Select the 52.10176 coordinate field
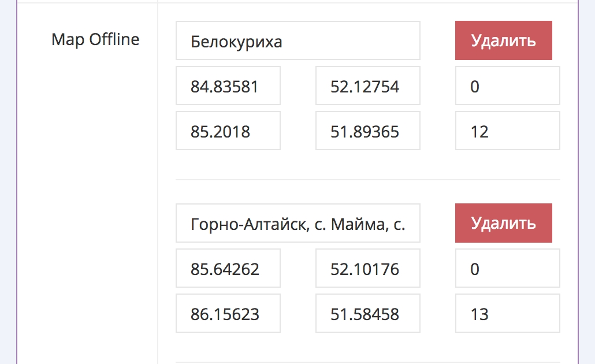Viewport: 595px width, 364px height. tap(367, 269)
